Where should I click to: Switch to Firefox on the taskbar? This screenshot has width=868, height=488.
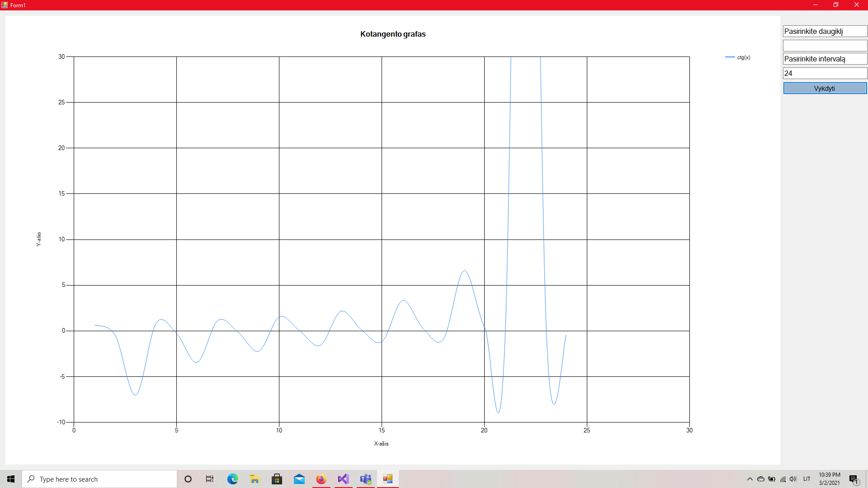321,479
